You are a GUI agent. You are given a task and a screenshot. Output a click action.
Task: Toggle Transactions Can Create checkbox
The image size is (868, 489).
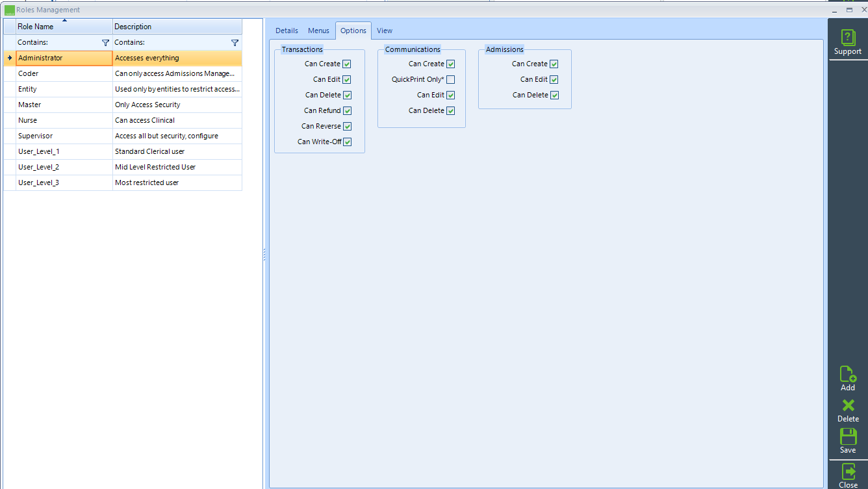tap(347, 64)
